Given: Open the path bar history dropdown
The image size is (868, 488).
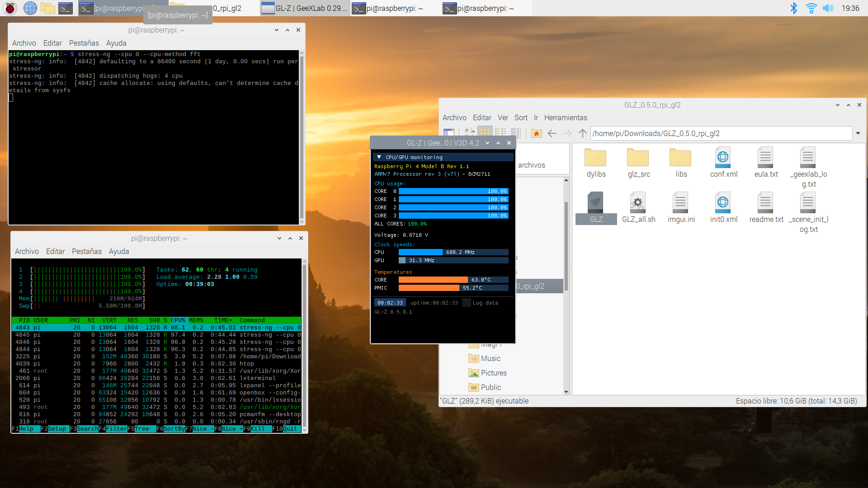Looking at the screenshot, I should coord(858,133).
